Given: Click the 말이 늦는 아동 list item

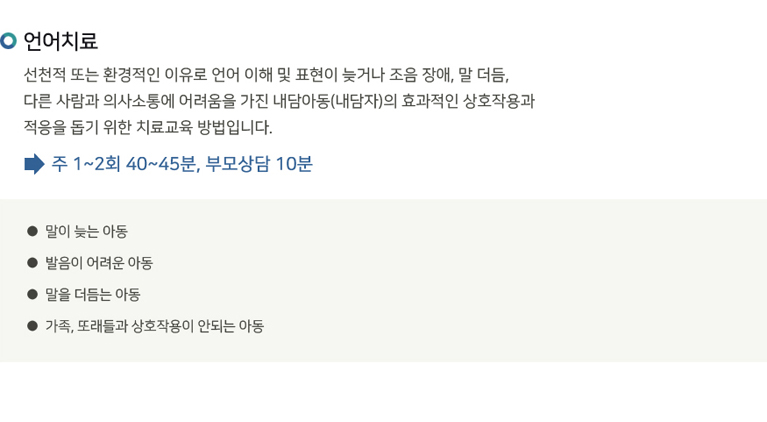Looking at the screenshot, I should (86, 231).
